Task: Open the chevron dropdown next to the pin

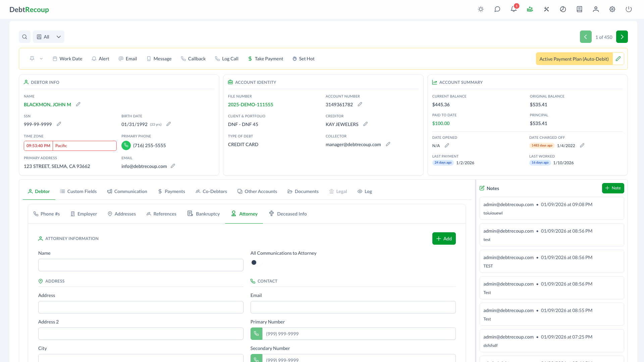Action: point(41,58)
